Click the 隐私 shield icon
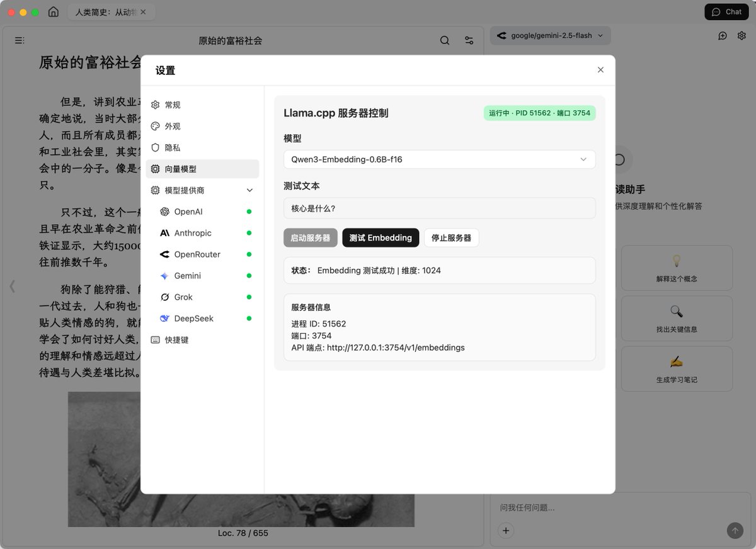The width and height of the screenshot is (756, 549). coord(155,148)
